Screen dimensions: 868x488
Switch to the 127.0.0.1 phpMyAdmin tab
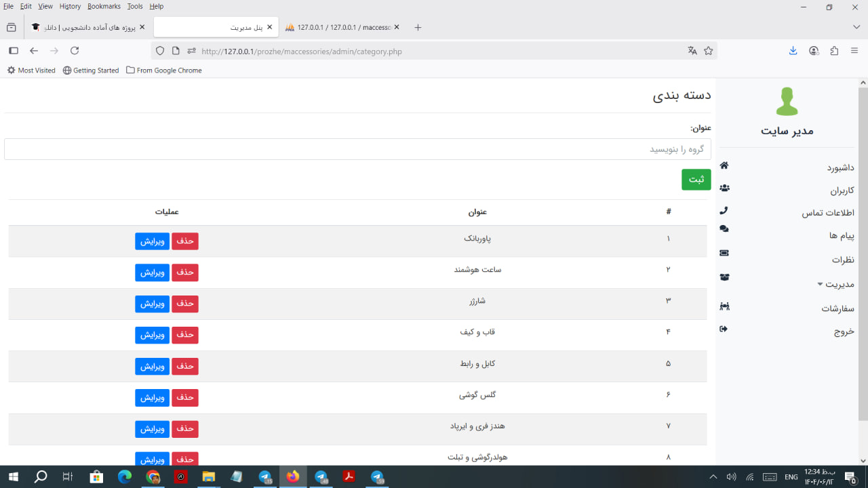tap(339, 27)
